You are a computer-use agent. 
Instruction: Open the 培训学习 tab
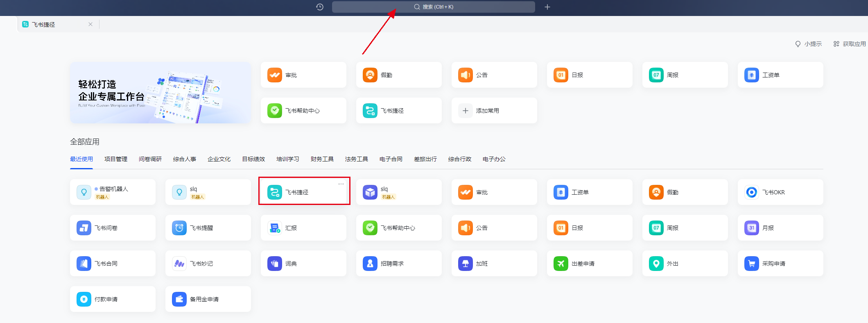288,159
